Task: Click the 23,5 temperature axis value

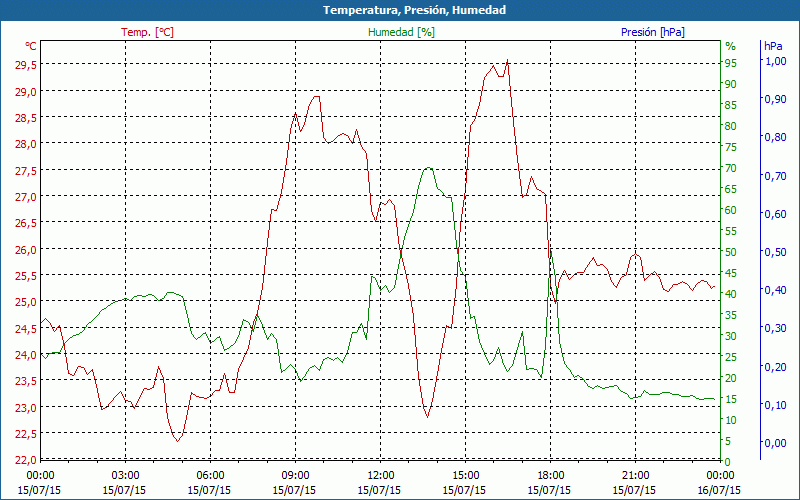Action: pyautogui.click(x=26, y=381)
